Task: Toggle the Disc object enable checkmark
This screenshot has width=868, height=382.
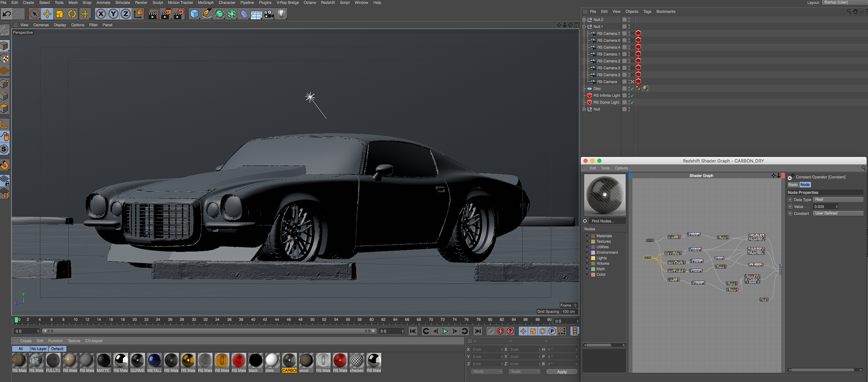Action: click(632, 89)
